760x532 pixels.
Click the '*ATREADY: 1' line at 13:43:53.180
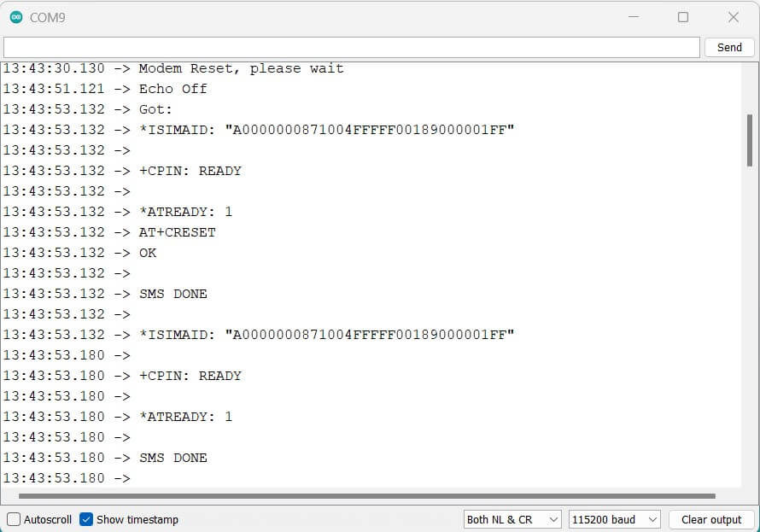point(118,417)
